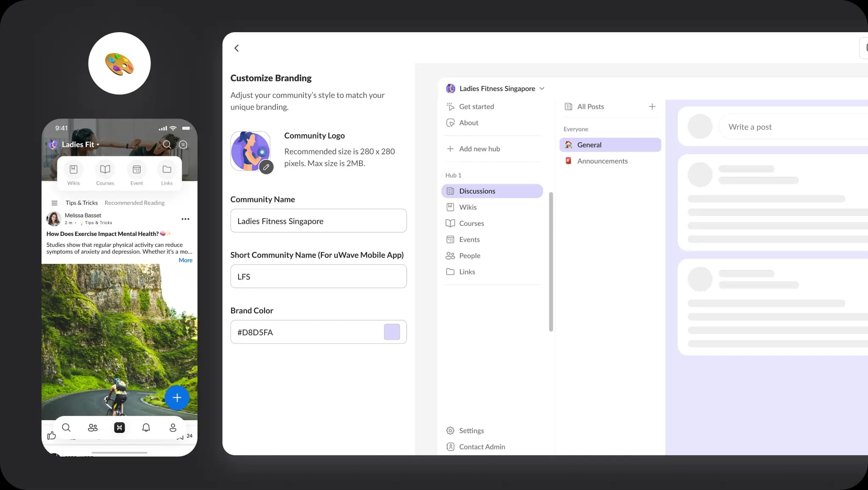Screen dimensions: 868x490
Task: Select the brand color swatch
Action: [392, 332]
